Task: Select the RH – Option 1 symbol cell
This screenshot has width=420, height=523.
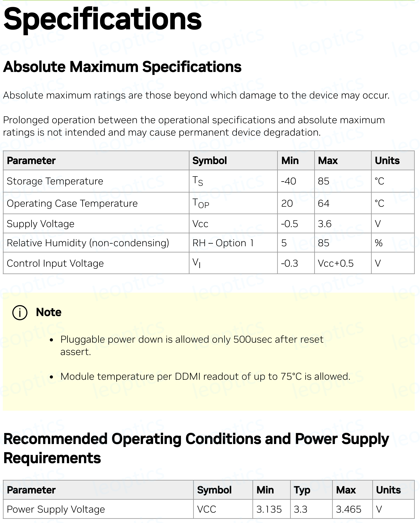Action: coord(223,243)
